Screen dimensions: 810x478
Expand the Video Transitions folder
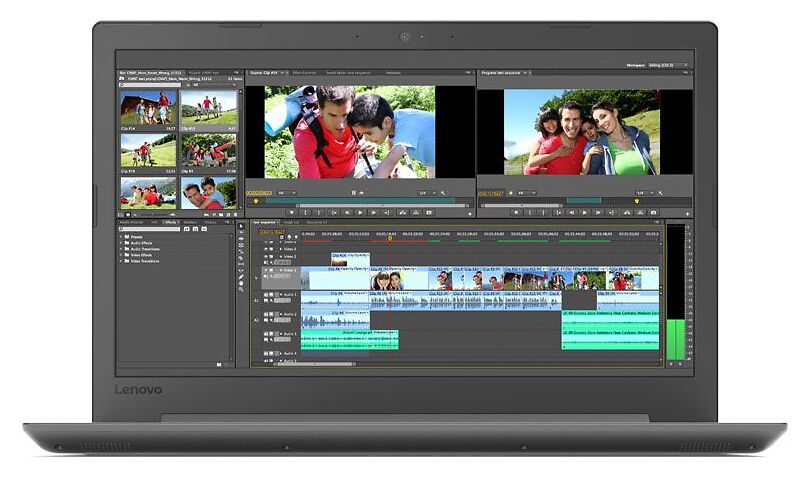click(x=122, y=261)
